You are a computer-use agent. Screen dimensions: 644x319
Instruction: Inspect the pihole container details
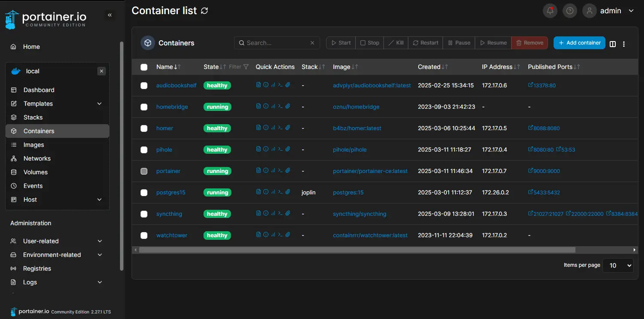[x=265, y=149]
